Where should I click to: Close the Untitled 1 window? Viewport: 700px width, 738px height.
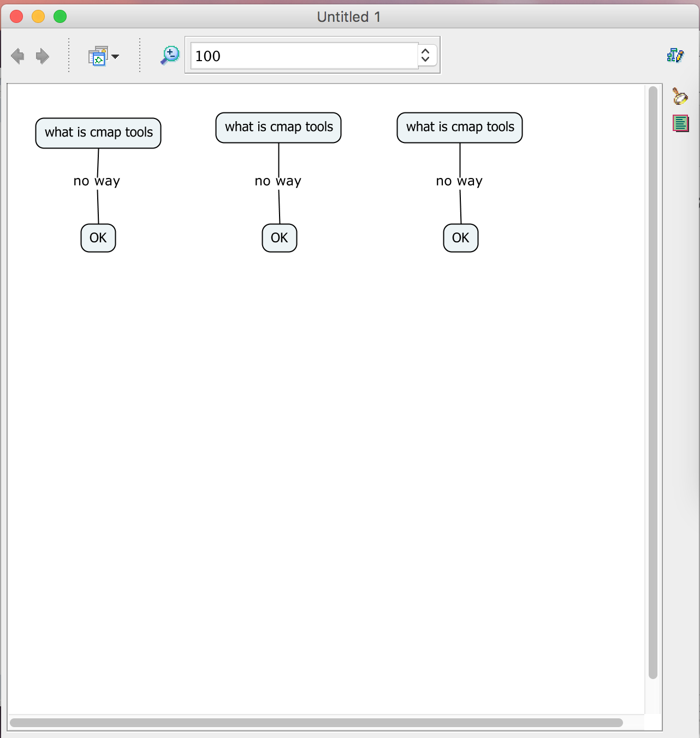coord(16,16)
